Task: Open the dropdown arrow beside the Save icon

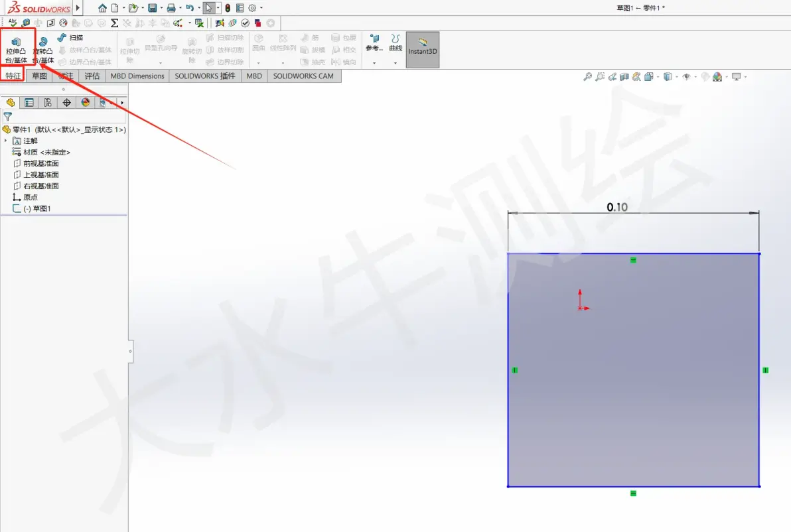Action: click(161, 8)
